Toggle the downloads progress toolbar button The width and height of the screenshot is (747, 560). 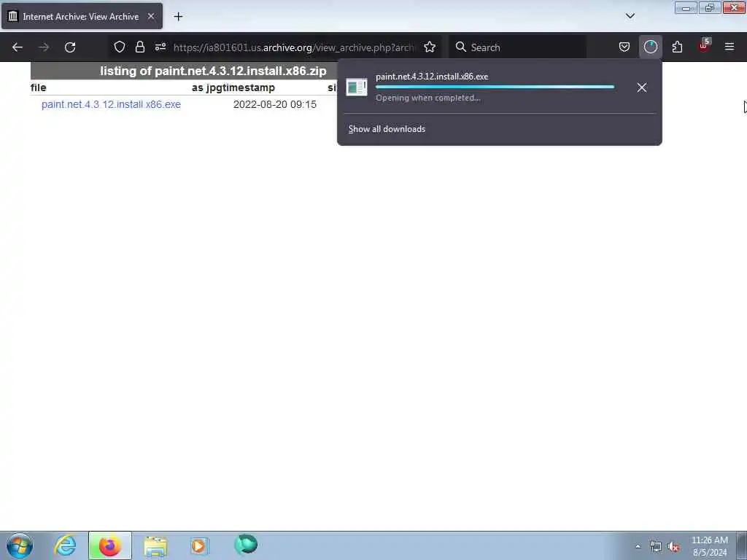pos(650,47)
